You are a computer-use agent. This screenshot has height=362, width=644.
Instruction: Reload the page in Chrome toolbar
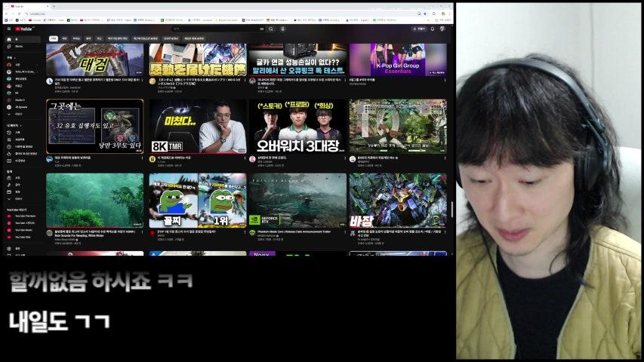[20, 14]
